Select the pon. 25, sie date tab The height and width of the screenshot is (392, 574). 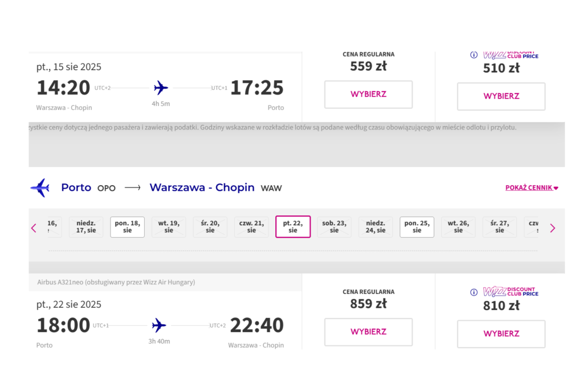pos(416,227)
